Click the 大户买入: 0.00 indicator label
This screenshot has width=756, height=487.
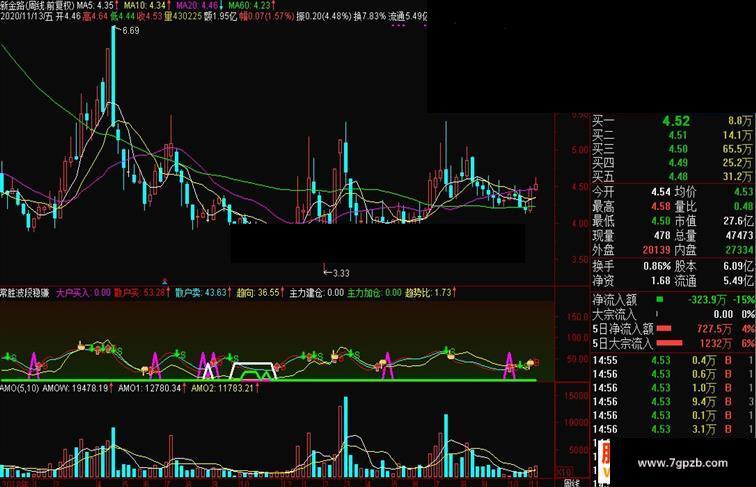[x=83, y=293]
